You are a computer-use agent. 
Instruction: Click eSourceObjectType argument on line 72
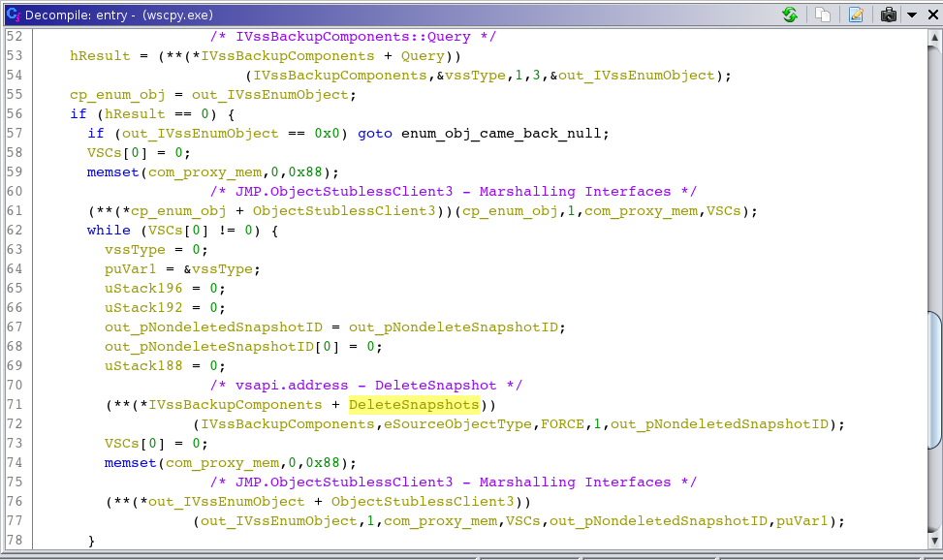click(x=457, y=424)
